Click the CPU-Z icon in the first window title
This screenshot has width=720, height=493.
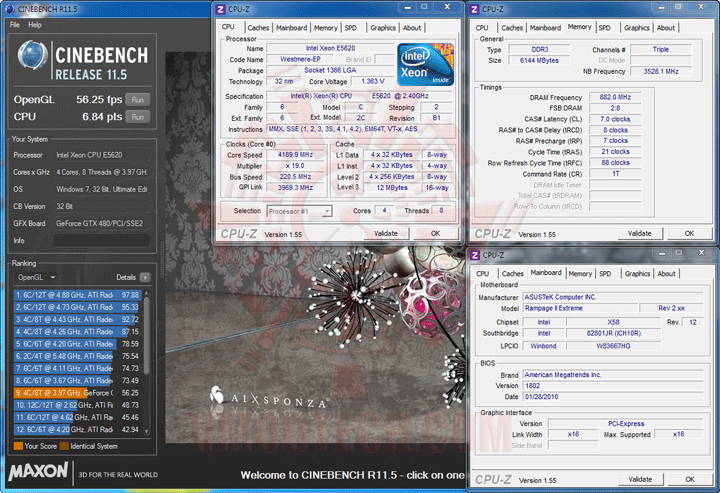pyautogui.click(x=220, y=9)
